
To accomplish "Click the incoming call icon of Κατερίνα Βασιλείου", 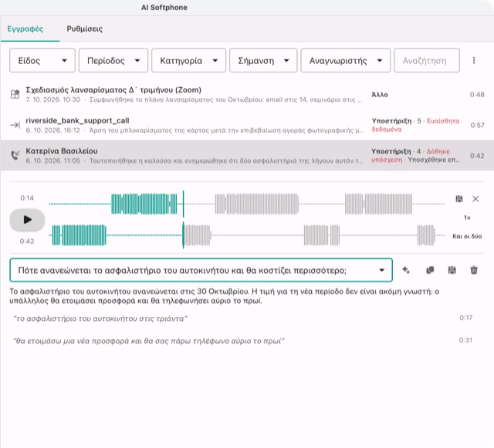I will 15,155.
